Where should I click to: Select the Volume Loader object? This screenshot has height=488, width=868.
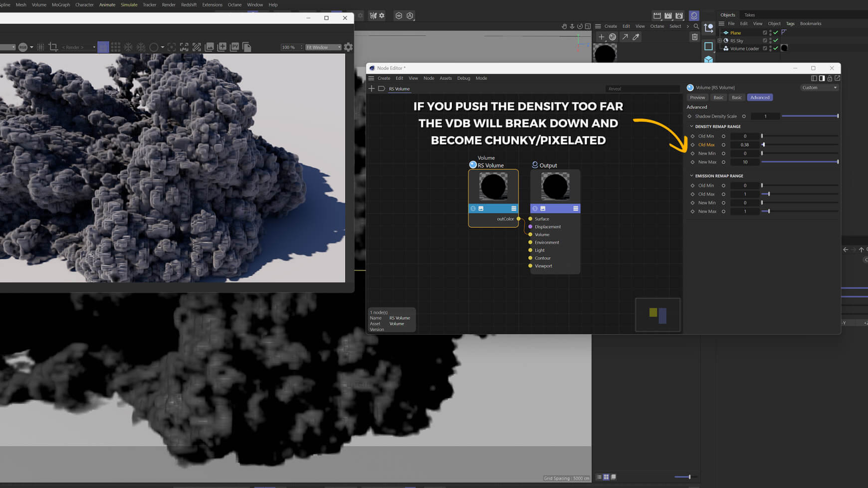point(744,48)
